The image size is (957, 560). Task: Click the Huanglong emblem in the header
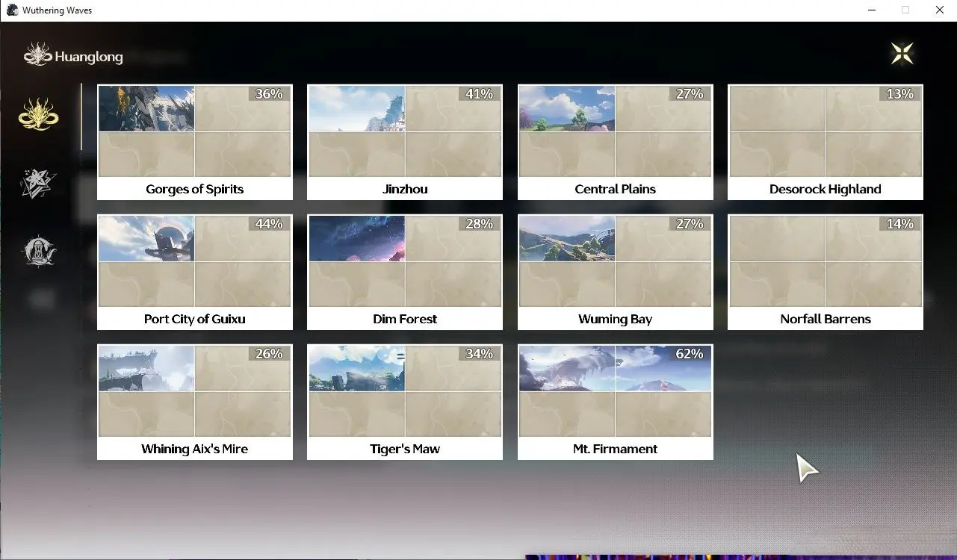(37, 55)
